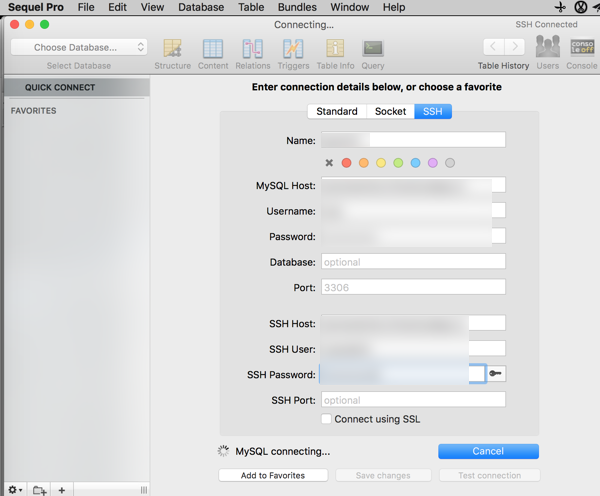Click the Port 3306 field
600x496 pixels.
(413, 287)
